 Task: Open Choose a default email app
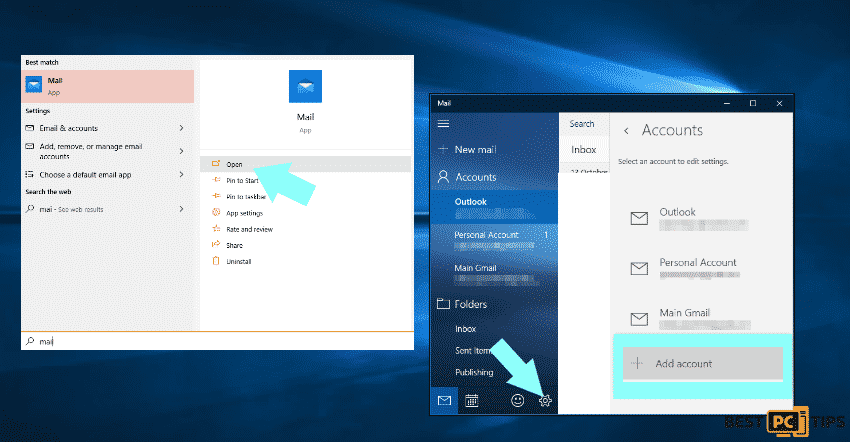pos(85,175)
